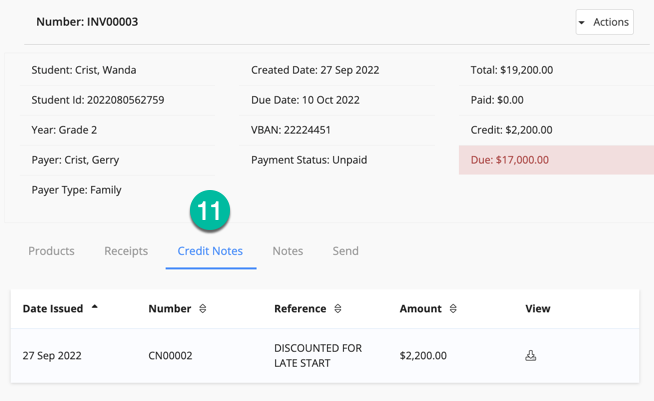Sort by Number using its sort icon

(x=203, y=309)
